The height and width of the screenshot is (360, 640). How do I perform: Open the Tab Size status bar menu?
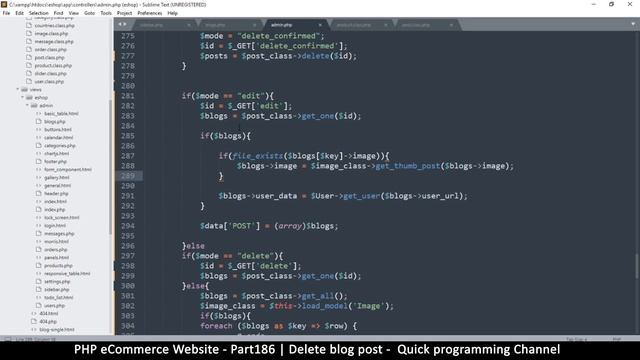[x=576, y=339]
